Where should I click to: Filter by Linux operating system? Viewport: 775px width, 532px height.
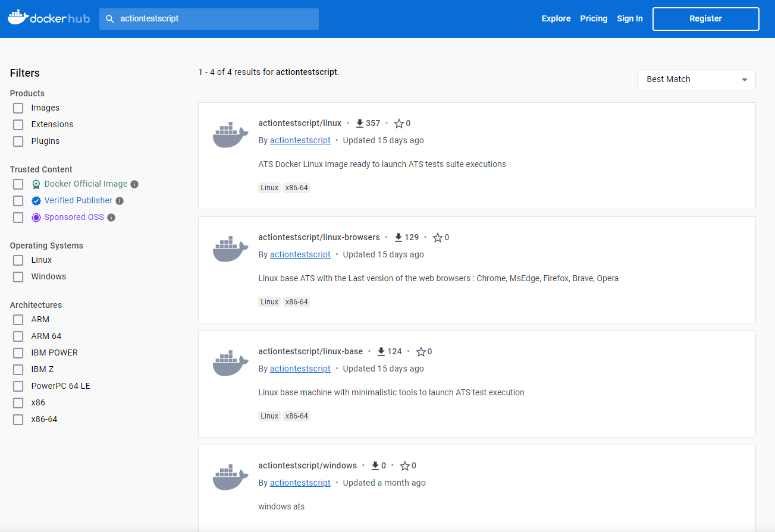point(18,260)
